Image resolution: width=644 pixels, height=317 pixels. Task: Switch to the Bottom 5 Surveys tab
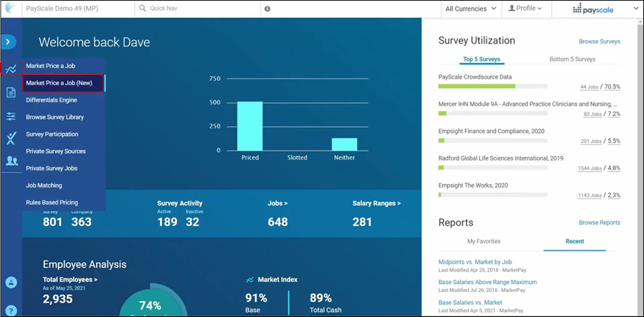click(x=572, y=59)
